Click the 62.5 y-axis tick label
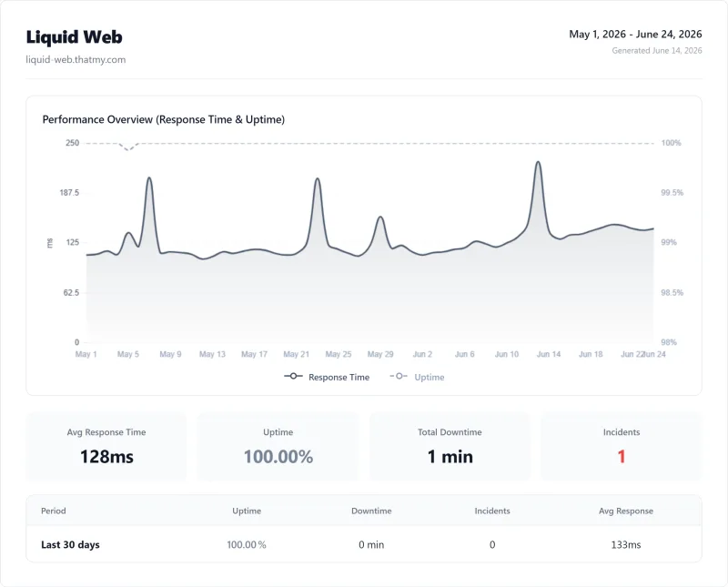 pos(72,292)
